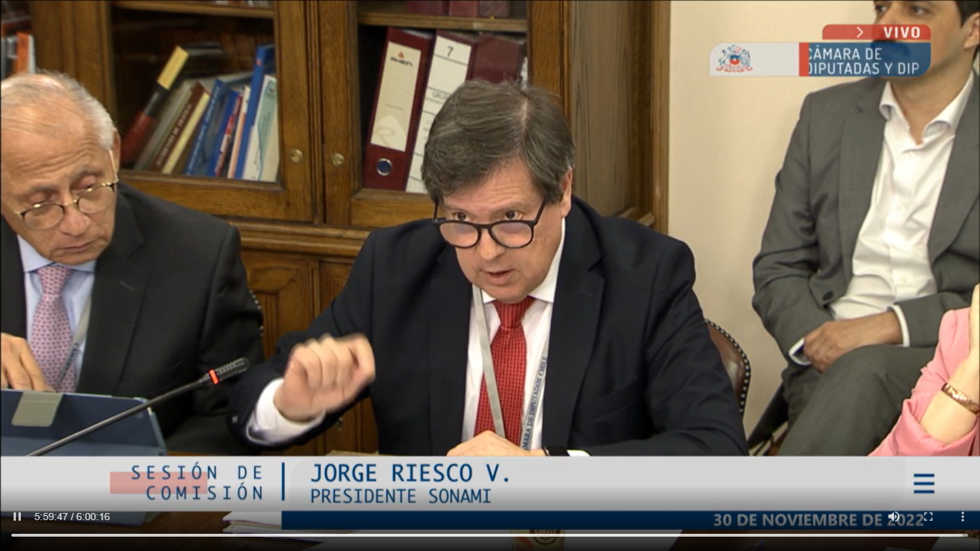Open the player's three-dot options menu
Viewport: 980px width, 551px height.
click(963, 517)
